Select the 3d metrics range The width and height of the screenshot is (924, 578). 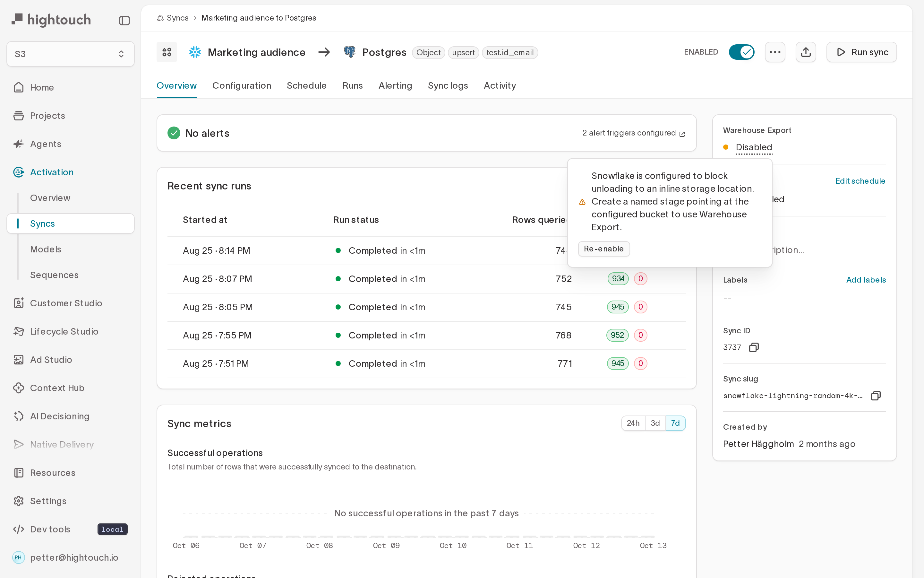pyautogui.click(x=655, y=423)
